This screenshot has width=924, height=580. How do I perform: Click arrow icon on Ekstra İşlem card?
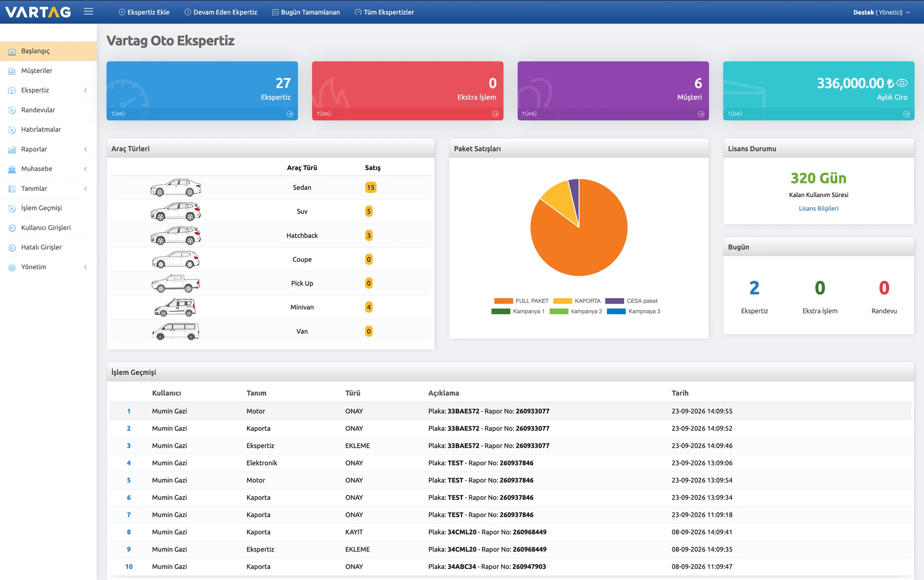coord(495,114)
